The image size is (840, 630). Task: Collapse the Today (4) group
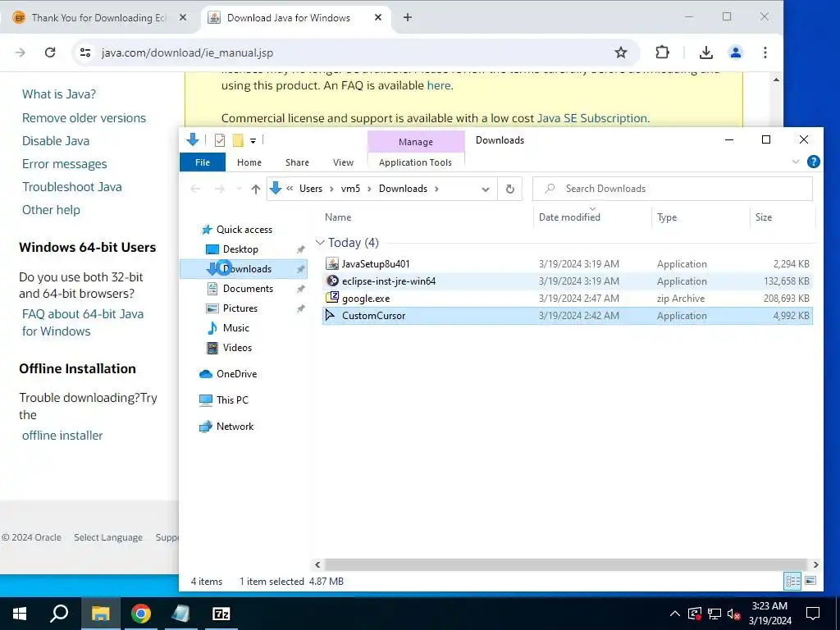tap(320, 243)
